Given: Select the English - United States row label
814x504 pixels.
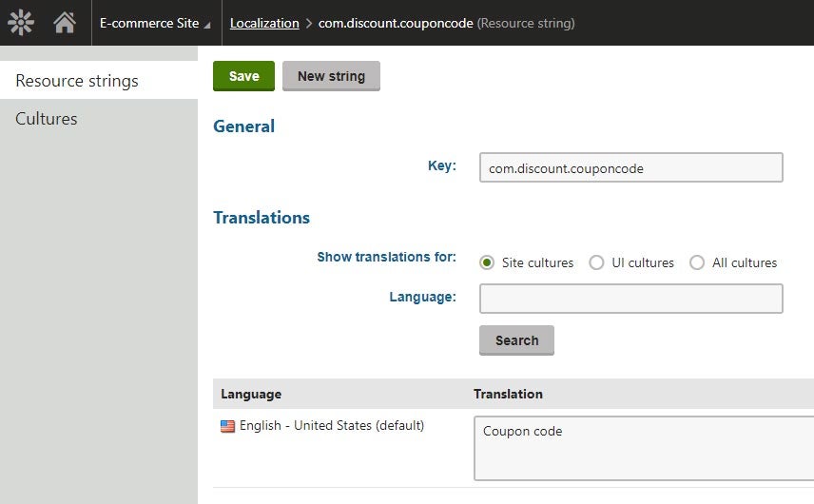Looking at the screenshot, I should pyautogui.click(x=331, y=425).
